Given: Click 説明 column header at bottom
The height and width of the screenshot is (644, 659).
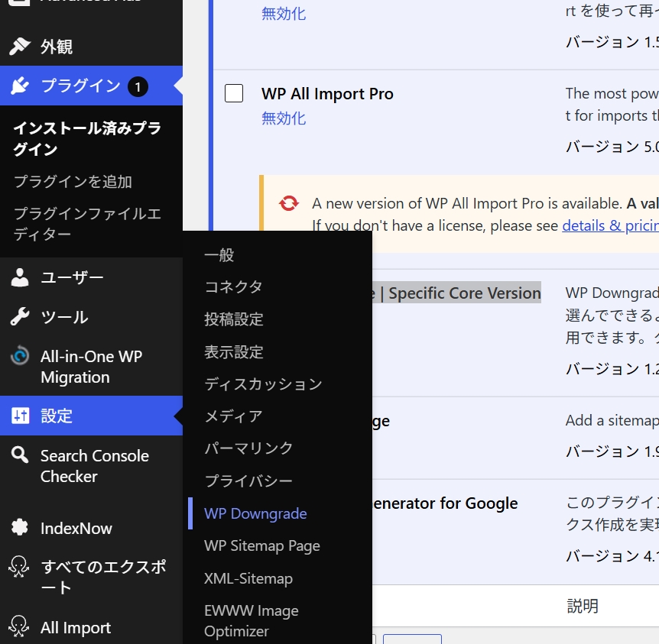Looking at the screenshot, I should pos(583,605).
